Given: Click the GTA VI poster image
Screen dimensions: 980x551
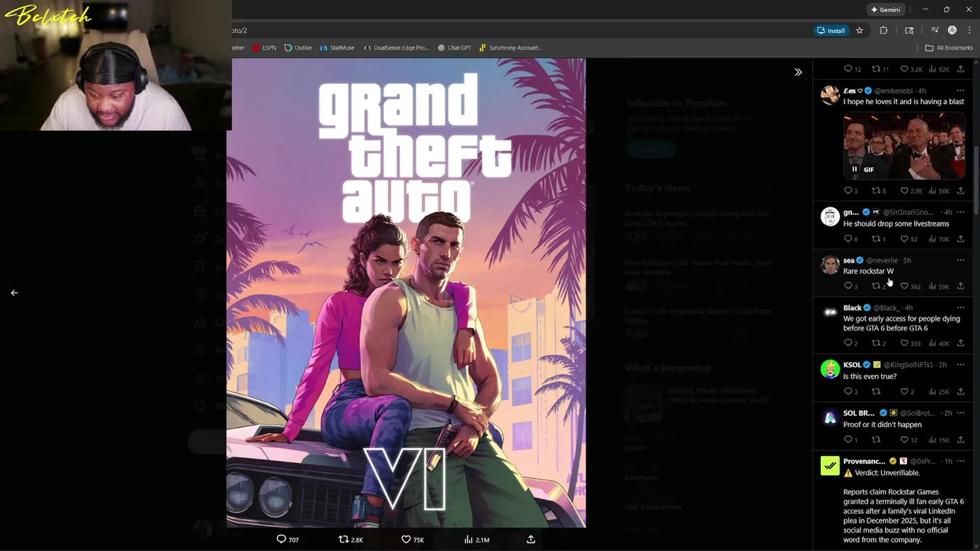Looking at the screenshot, I should click(406, 292).
